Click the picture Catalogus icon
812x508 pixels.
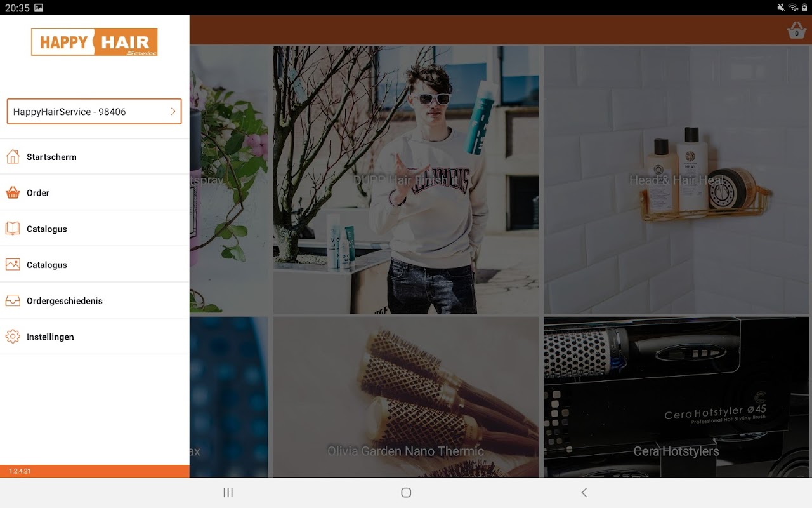tap(13, 265)
